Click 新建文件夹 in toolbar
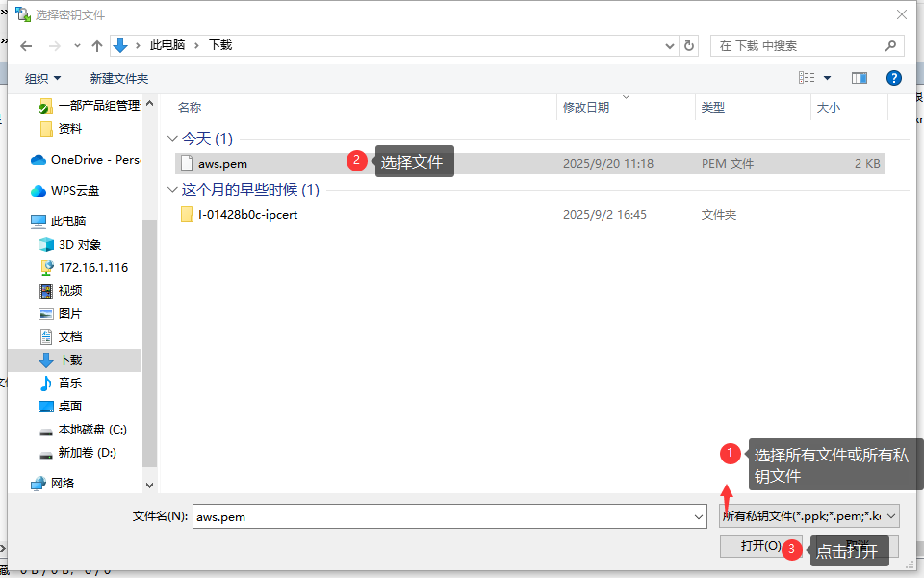Screen dimensions: 924x578 pos(119,78)
